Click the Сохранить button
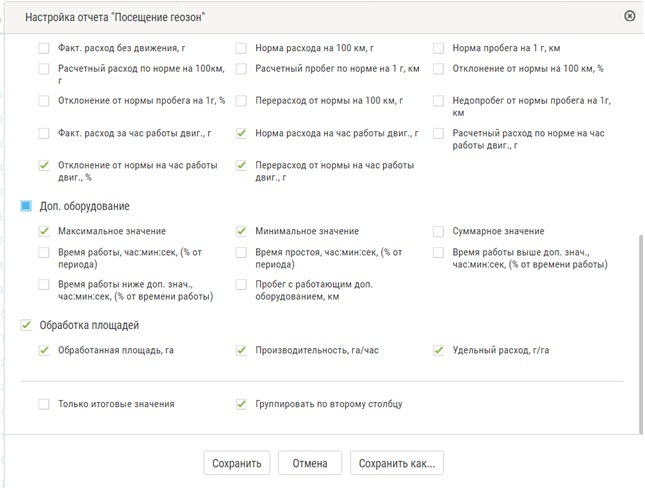The width and height of the screenshot is (645, 488). [x=237, y=463]
